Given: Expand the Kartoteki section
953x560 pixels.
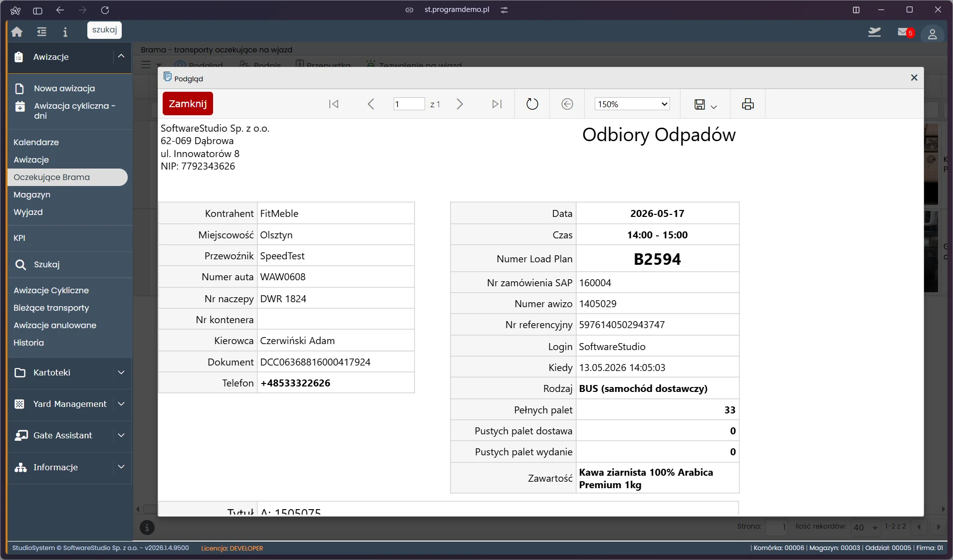Looking at the screenshot, I should (121, 373).
